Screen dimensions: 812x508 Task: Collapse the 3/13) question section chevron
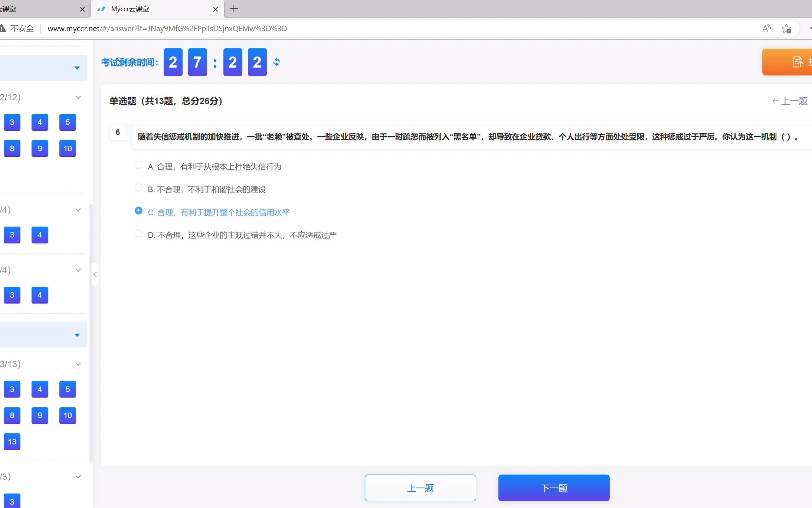pyautogui.click(x=78, y=364)
